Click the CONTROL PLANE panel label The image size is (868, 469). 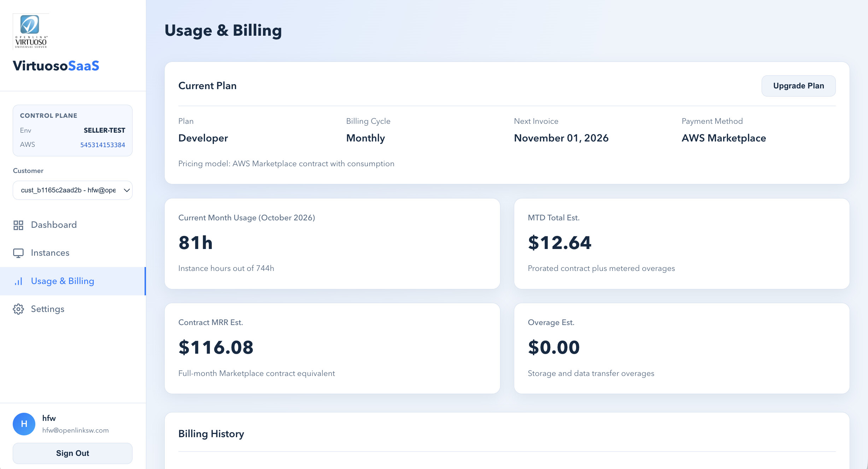point(49,116)
